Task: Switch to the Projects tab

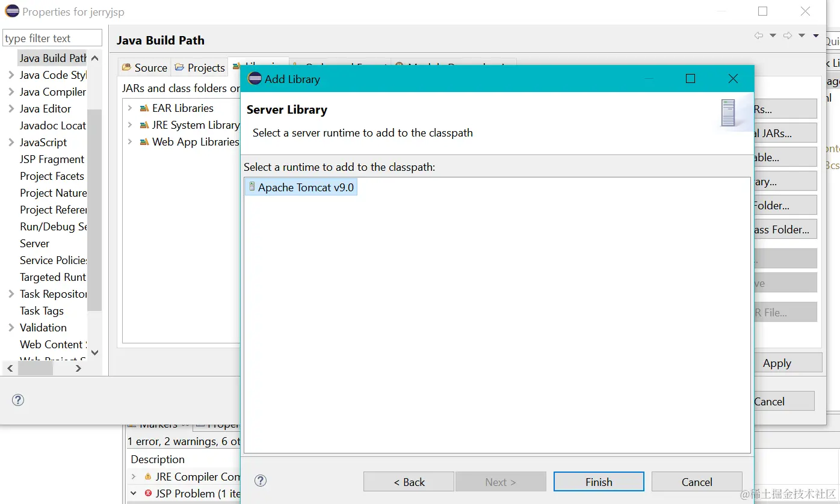Action: 200,67
